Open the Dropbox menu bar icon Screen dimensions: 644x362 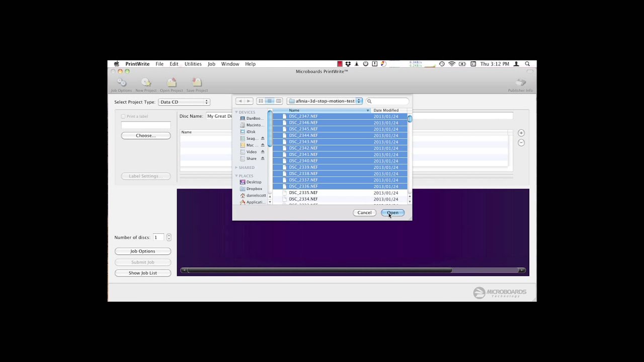tap(348, 64)
